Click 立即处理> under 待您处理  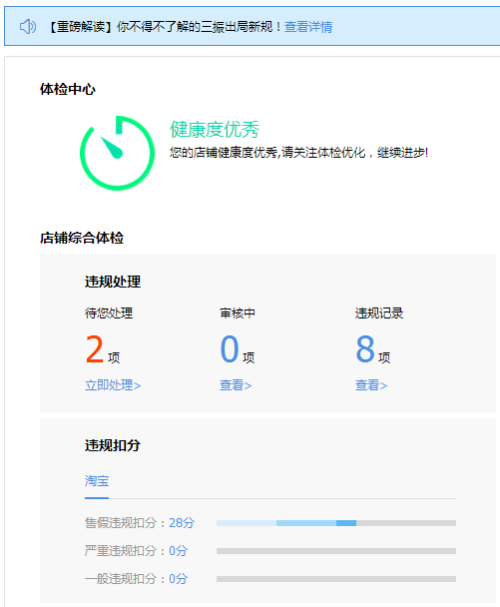[x=113, y=385]
